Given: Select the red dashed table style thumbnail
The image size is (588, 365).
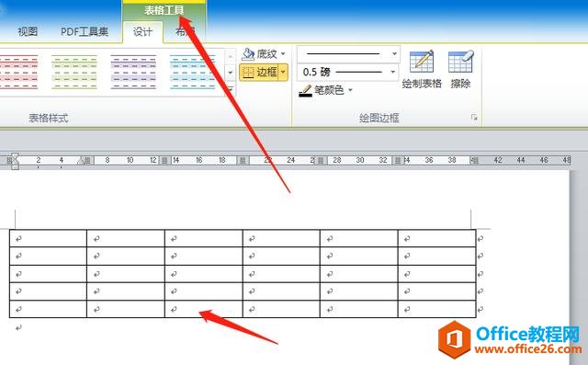Looking at the screenshot, I should (x=18, y=72).
